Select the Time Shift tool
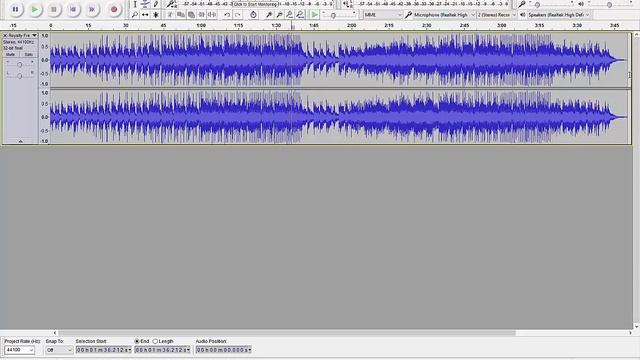The height and width of the screenshot is (360, 640). pos(145,15)
